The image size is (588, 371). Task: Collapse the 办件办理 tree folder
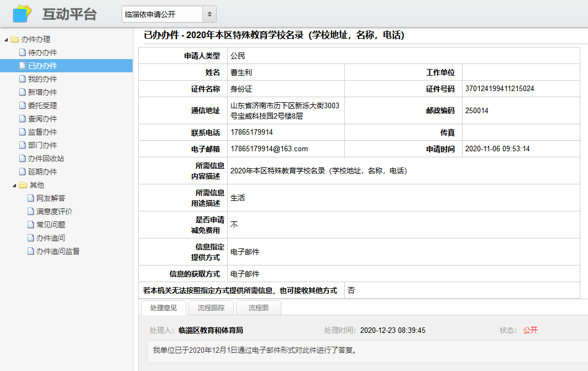click(x=6, y=40)
